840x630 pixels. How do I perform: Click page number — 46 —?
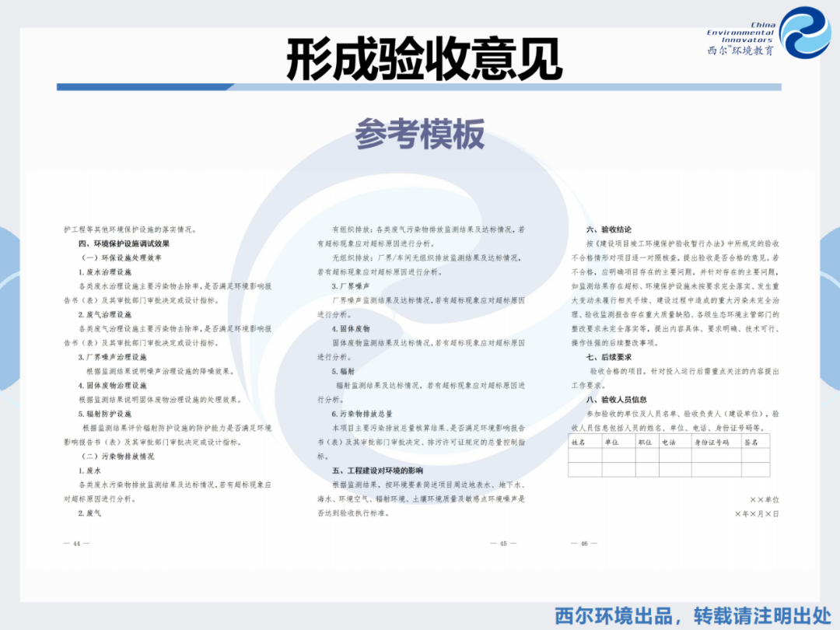tap(584, 543)
